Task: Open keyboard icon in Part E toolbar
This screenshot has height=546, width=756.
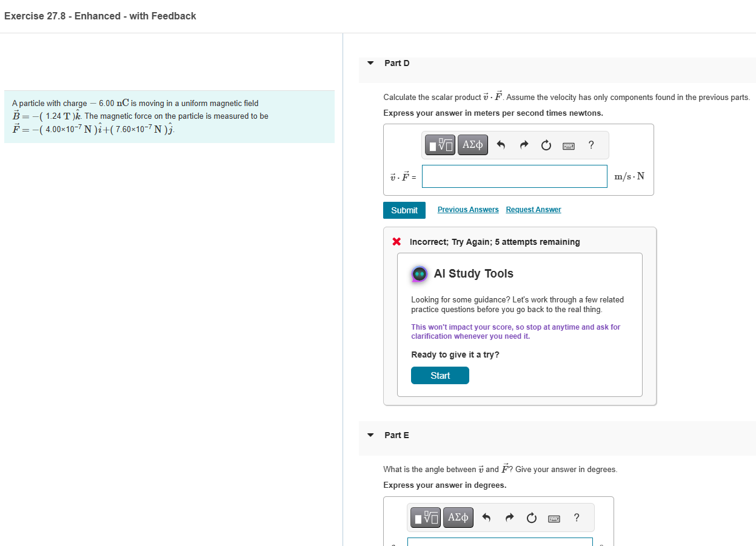Action: pyautogui.click(x=554, y=518)
